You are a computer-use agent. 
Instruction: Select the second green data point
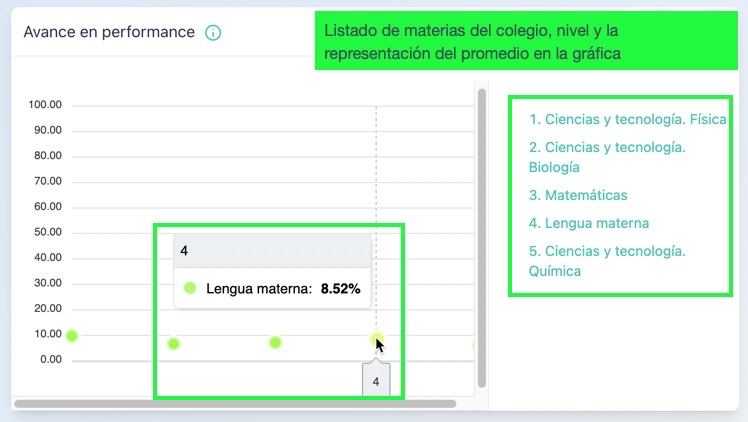pyautogui.click(x=173, y=344)
